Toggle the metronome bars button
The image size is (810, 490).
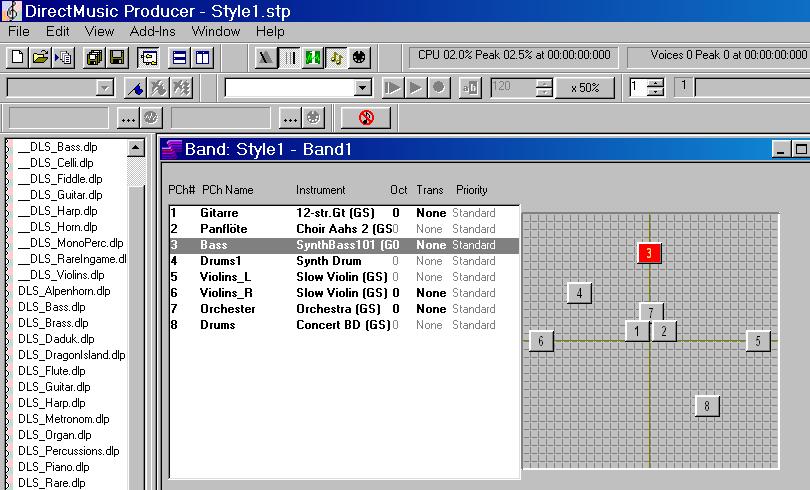click(x=290, y=58)
